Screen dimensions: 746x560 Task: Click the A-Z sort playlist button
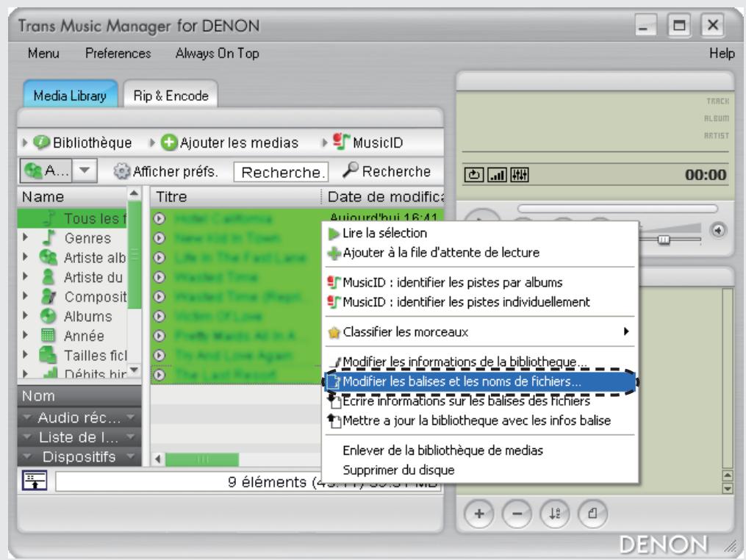coord(555,514)
